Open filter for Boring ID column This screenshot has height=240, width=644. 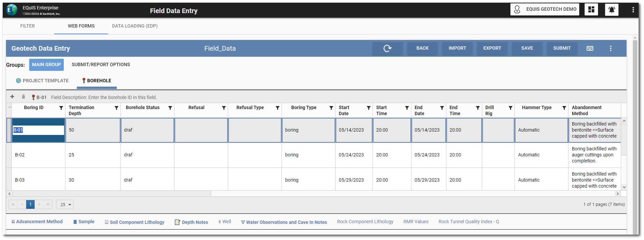tap(61, 108)
